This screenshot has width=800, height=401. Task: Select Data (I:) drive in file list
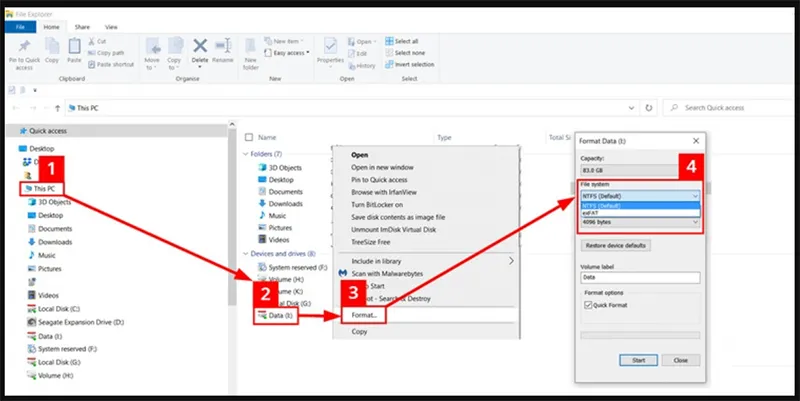(276, 315)
